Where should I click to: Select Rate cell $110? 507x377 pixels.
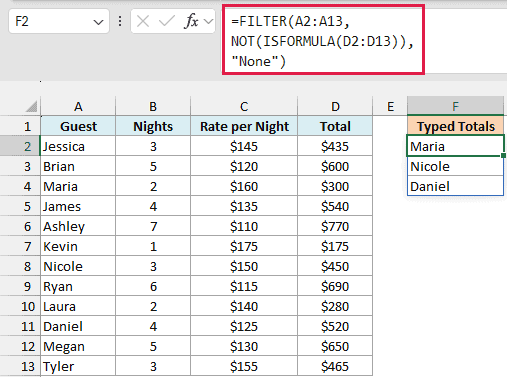(x=244, y=226)
